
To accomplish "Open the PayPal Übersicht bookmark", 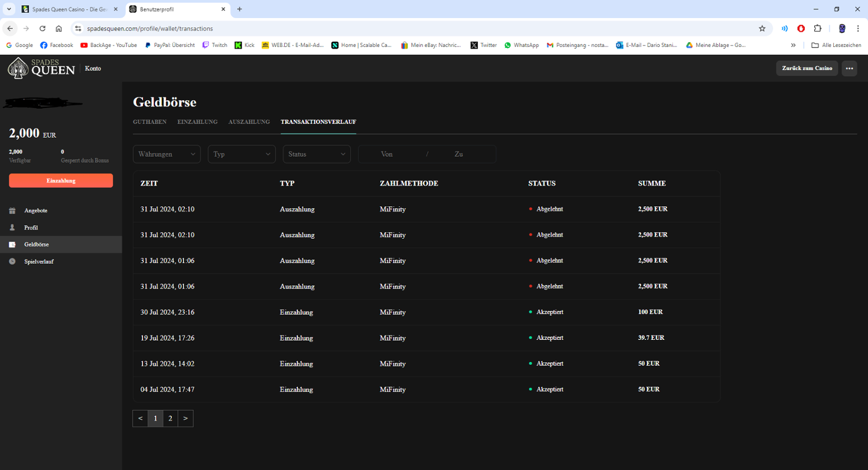I will [x=170, y=45].
